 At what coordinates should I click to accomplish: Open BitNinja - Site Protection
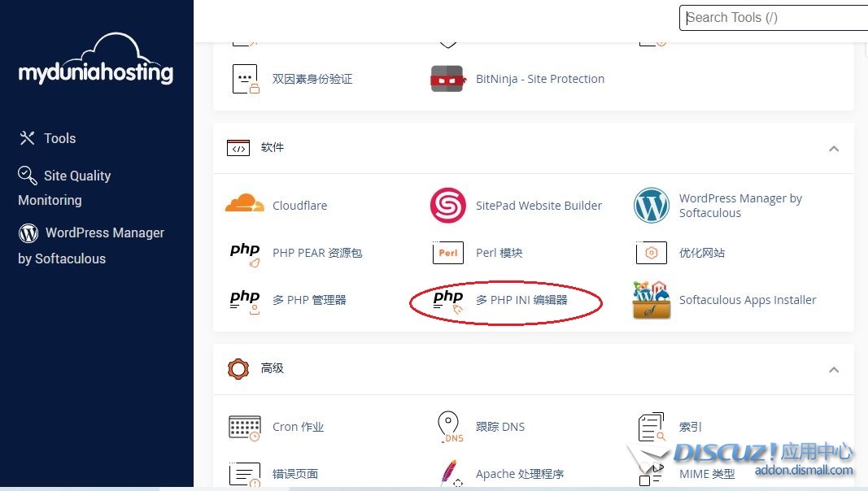click(x=540, y=79)
